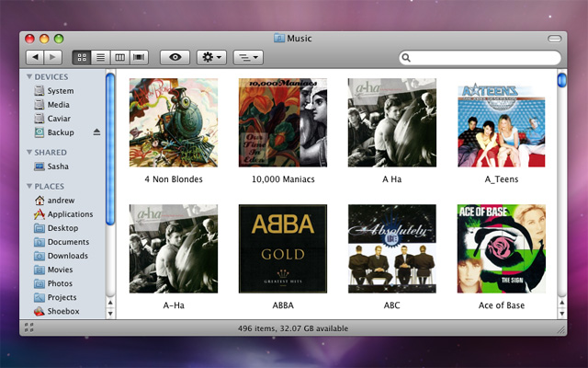Go back to previous folder
This screenshot has height=368, width=588.
[x=34, y=57]
